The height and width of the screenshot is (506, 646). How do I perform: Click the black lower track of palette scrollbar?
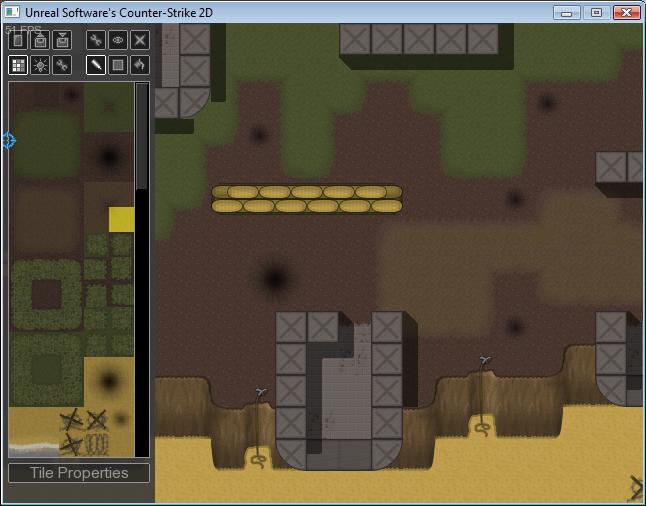pos(142,322)
